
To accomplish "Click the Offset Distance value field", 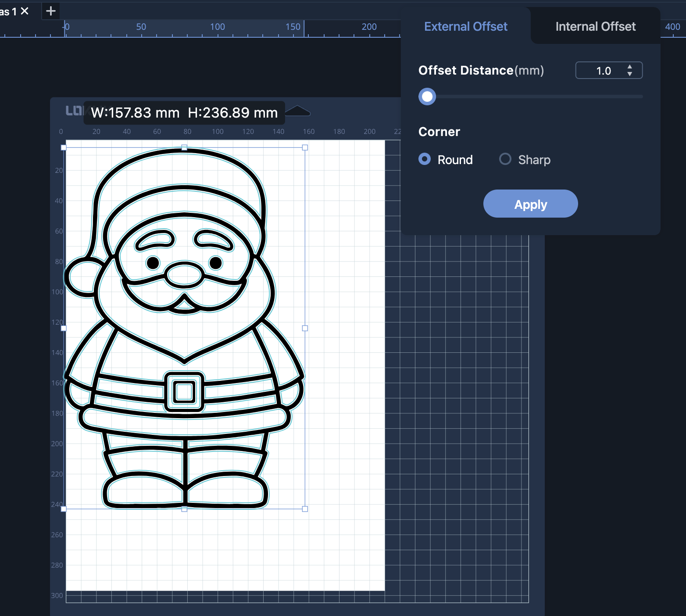I will tap(603, 71).
